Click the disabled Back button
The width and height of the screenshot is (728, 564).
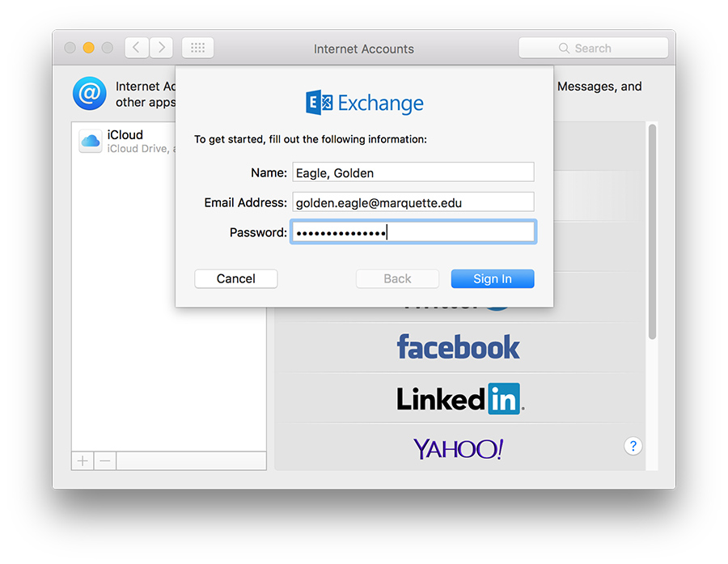pyautogui.click(x=397, y=278)
